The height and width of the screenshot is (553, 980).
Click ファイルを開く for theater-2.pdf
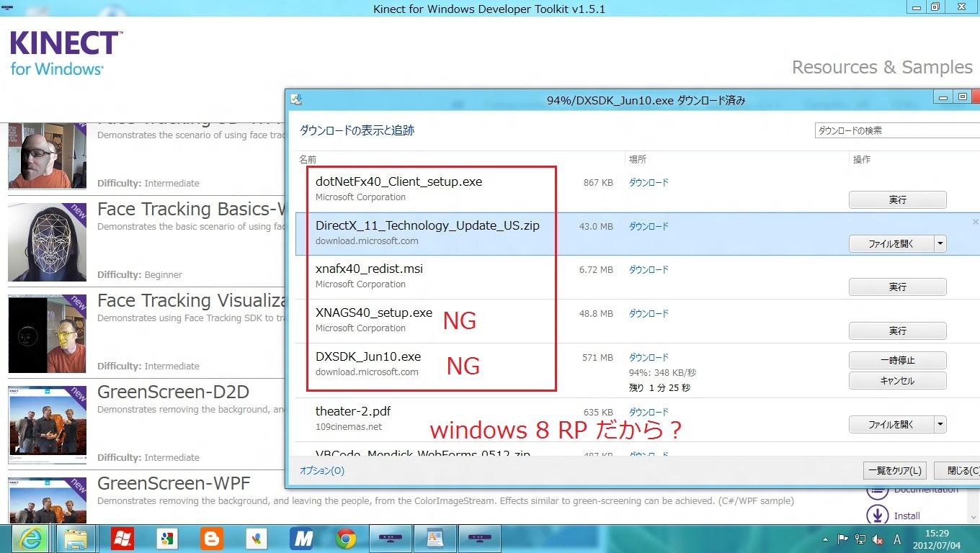click(891, 425)
